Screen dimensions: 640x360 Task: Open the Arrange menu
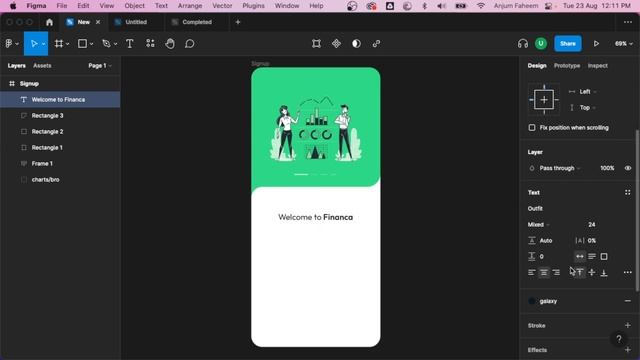pyautogui.click(x=190, y=6)
